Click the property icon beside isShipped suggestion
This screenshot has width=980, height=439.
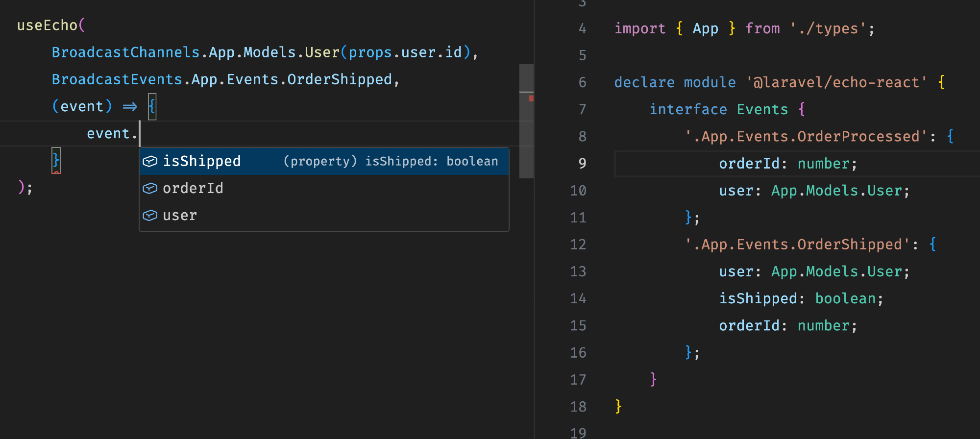[150, 161]
